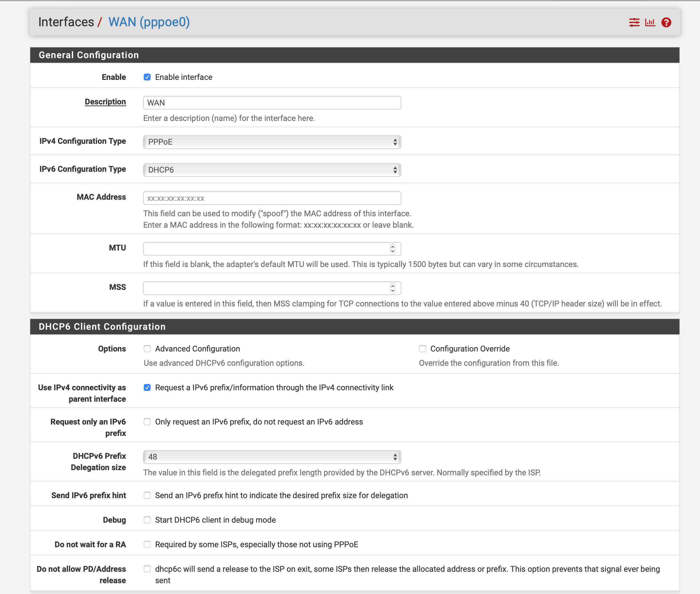This screenshot has width=700, height=594.
Task: Click the Enable interface label text
Action: [x=183, y=77]
